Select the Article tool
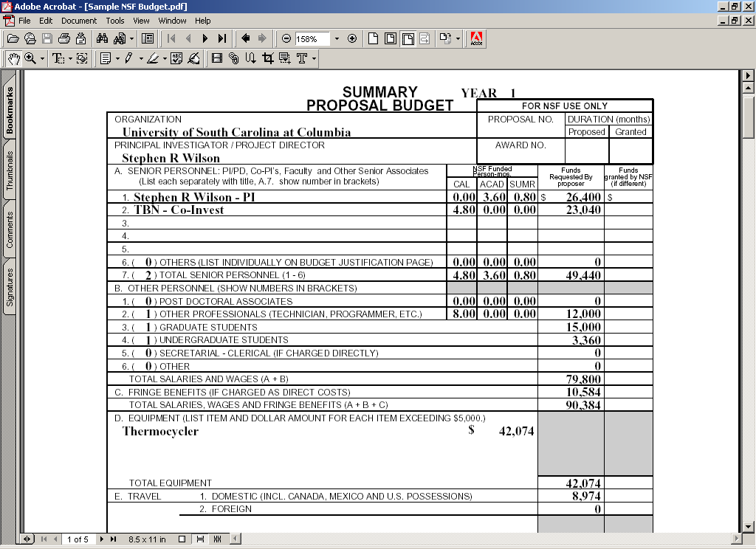 tap(251, 59)
